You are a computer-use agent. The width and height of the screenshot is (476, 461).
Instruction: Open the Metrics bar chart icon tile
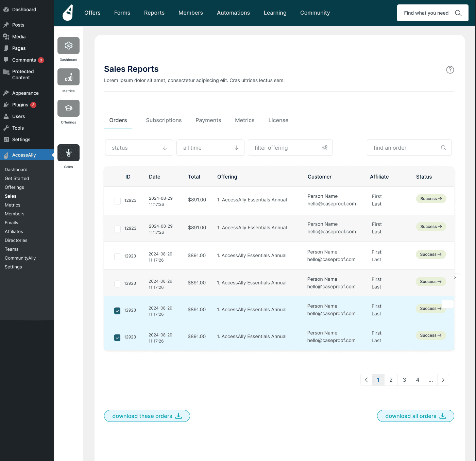tap(68, 77)
